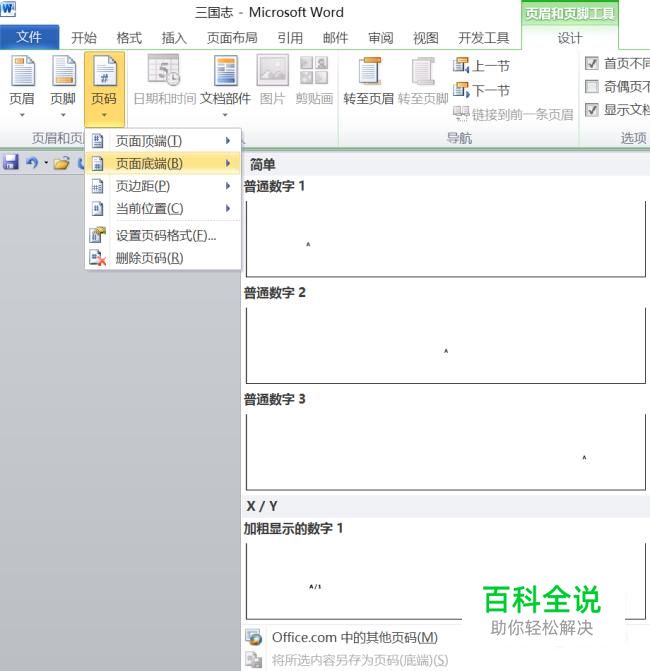Click the 页边距 page margin menu icon

[x=98, y=186]
